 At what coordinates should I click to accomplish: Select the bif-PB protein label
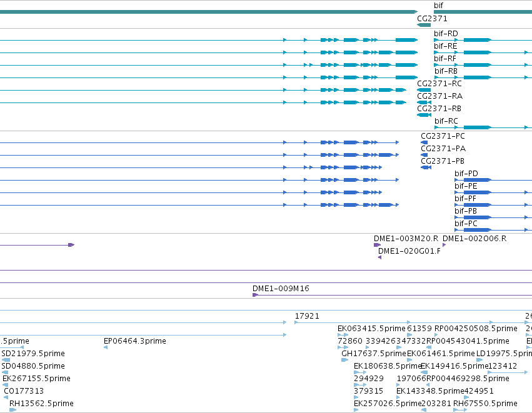(466, 212)
